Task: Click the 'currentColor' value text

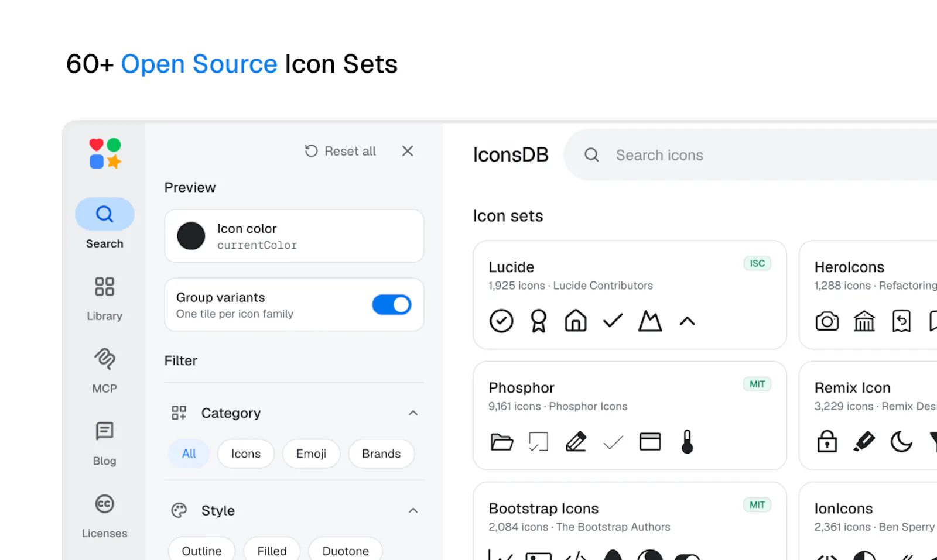Action: pos(257,245)
